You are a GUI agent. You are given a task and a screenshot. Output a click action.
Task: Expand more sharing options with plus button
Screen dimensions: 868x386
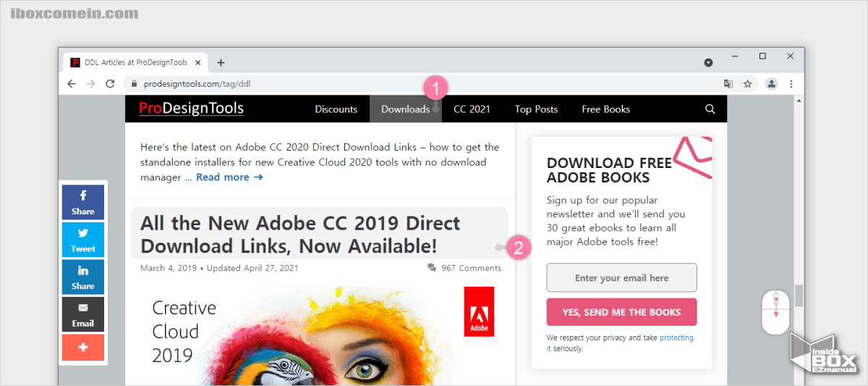tap(82, 348)
